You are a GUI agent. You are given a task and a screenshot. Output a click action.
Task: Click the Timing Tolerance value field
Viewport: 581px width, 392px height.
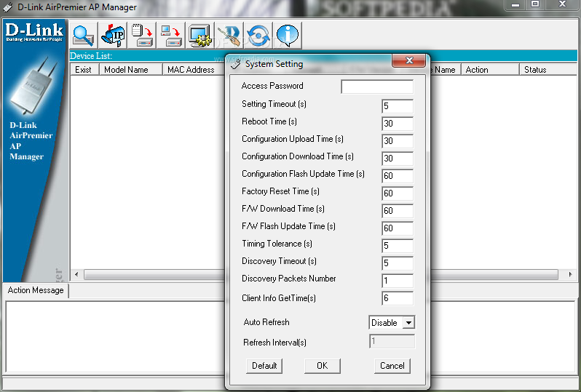tap(398, 245)
